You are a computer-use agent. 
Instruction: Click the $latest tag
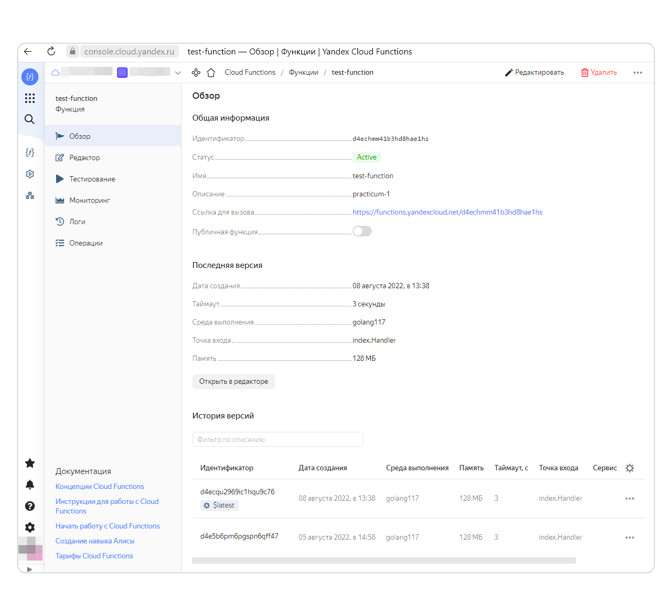[x=220, y=506]
